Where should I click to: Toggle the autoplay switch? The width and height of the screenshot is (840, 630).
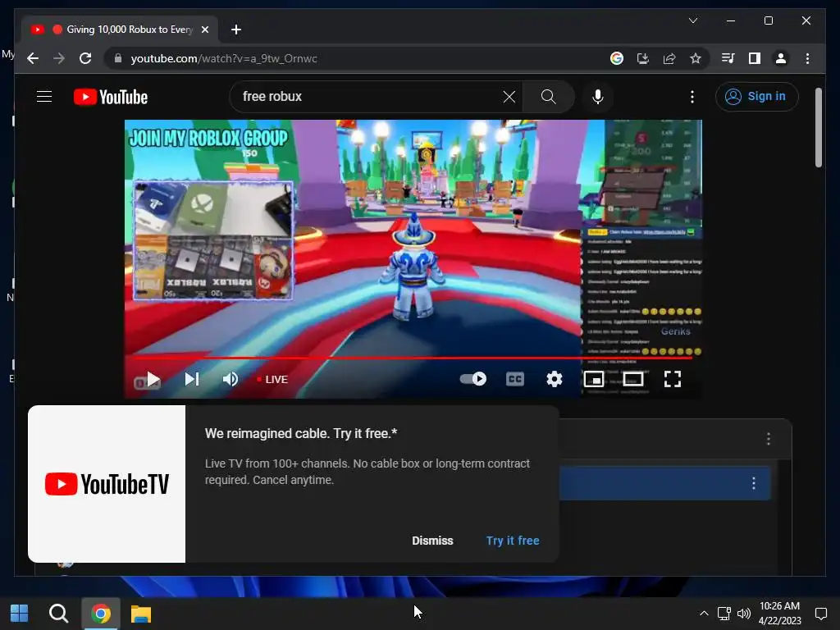[472, 379]
